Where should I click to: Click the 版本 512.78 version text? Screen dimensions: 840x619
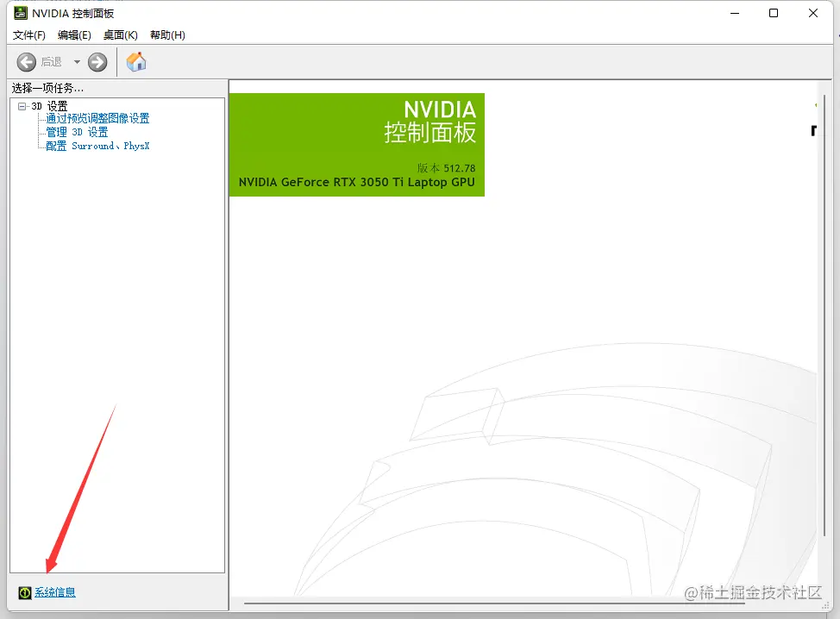tap(446, 168)
